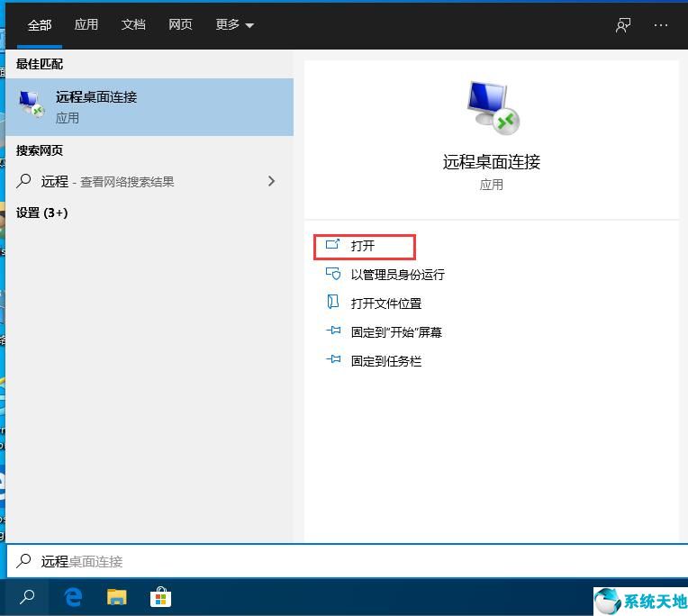This screenshot has height=616, width=688.
Task: Click the pin icon beside 固定到任务栏
Action: [333, 359]
